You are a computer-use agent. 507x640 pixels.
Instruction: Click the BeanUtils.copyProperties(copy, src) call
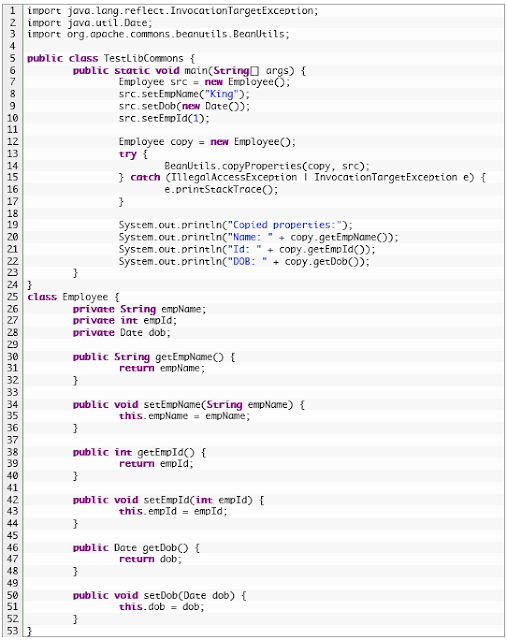click(x=267, y=166)
